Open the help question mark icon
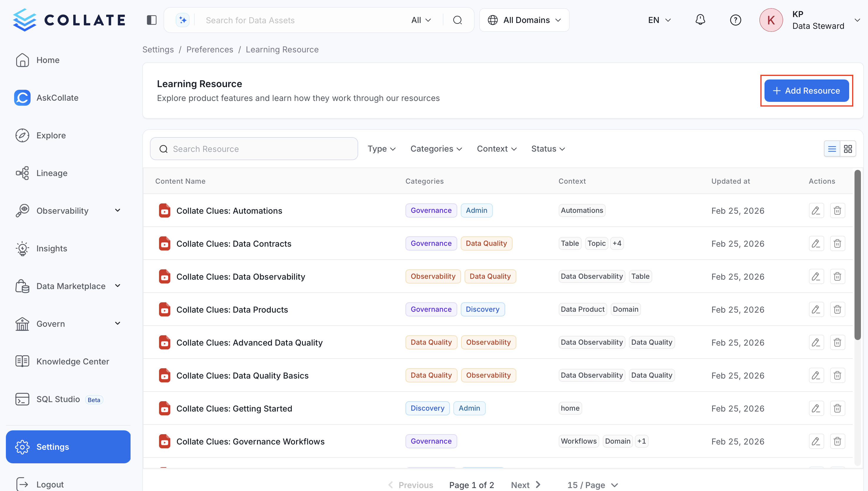868x491 pixels. (735, 20)
